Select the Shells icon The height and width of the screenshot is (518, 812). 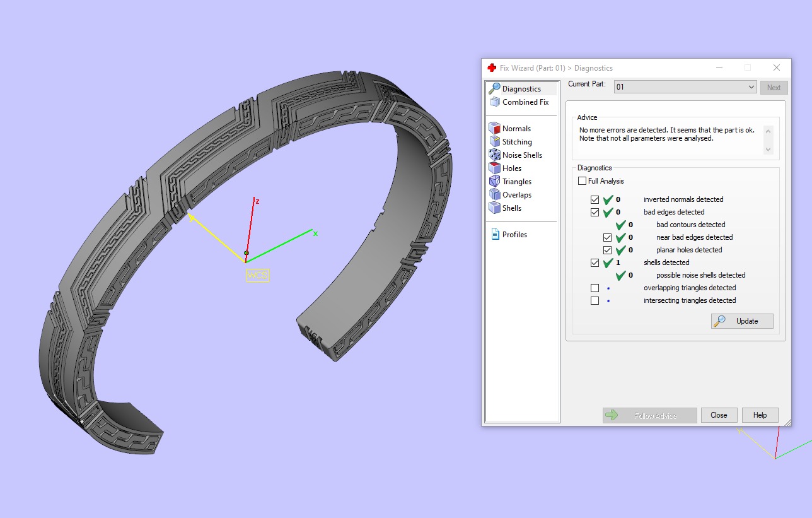[494, 208]
